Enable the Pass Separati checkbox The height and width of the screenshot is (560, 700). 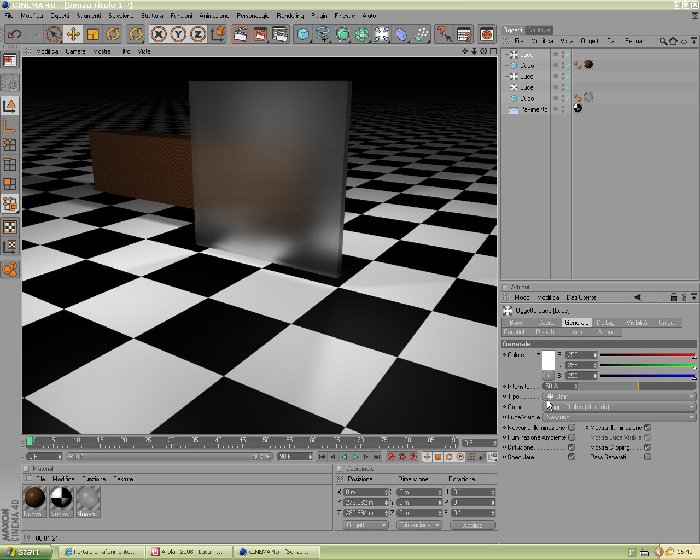pos(648,457)
